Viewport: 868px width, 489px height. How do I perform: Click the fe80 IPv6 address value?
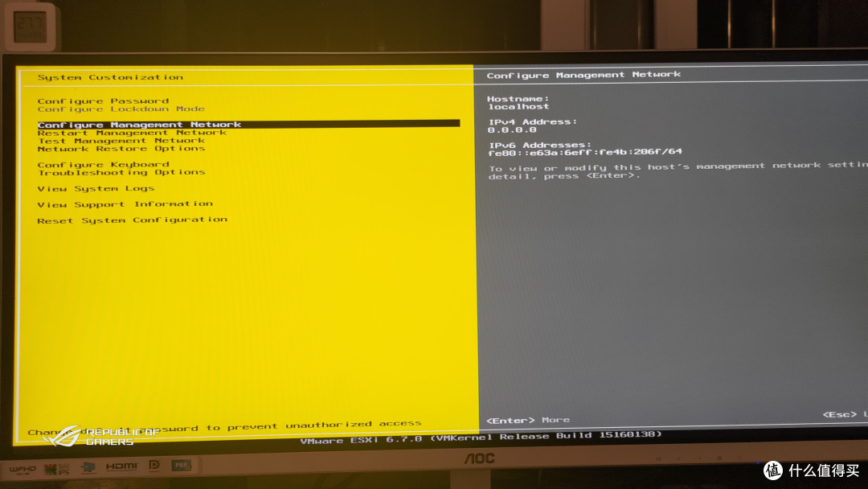coord(584,152)
